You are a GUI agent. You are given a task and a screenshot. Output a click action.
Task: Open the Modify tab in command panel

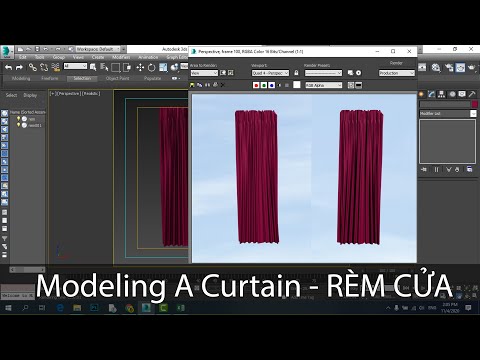coord(431,94)
